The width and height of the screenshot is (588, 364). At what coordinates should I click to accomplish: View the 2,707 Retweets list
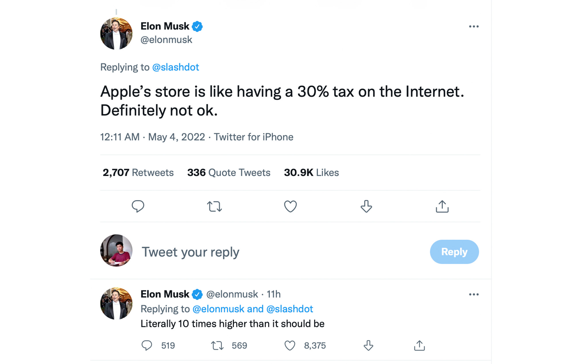[x=138, y=172]
